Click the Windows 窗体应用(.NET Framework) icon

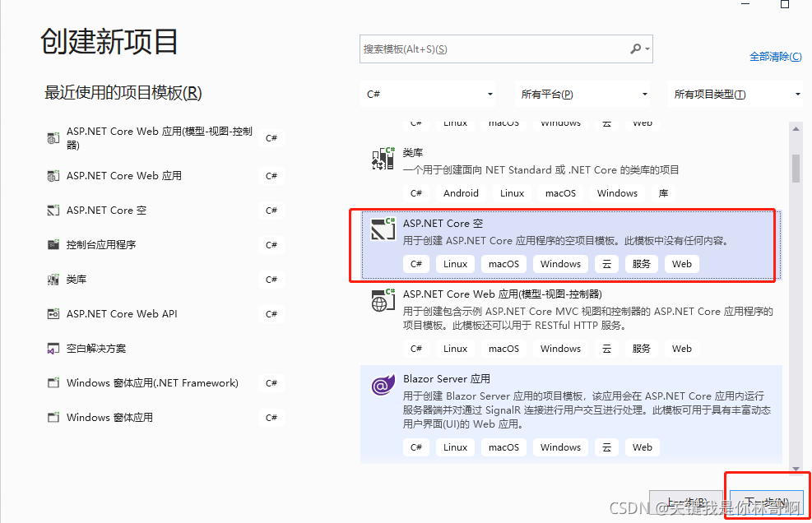tap(53, 383)
